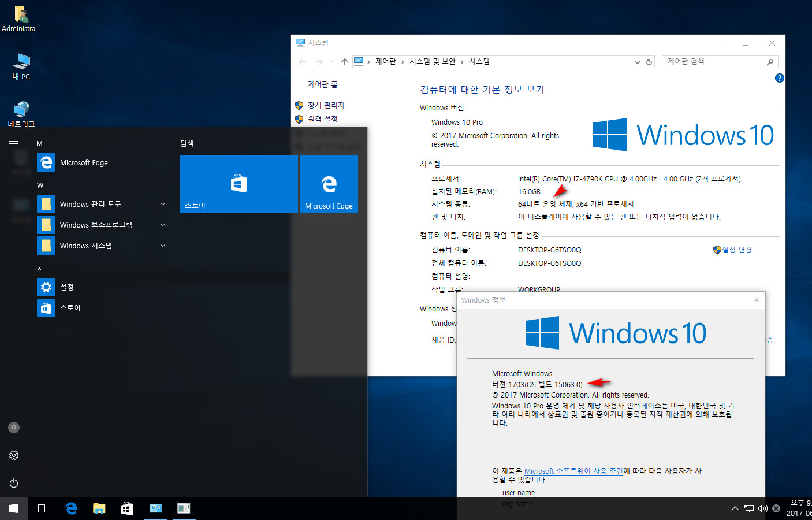Open 스토어 from the app list
The image size is (812, 520).
tap(104, 308)
